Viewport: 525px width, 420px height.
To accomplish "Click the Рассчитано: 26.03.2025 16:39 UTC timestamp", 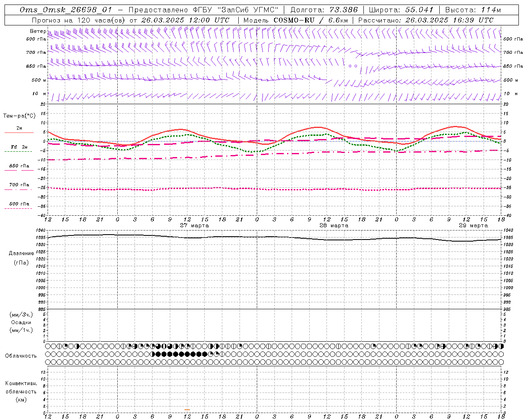I will pyautogui.click(x=426, y=20).
